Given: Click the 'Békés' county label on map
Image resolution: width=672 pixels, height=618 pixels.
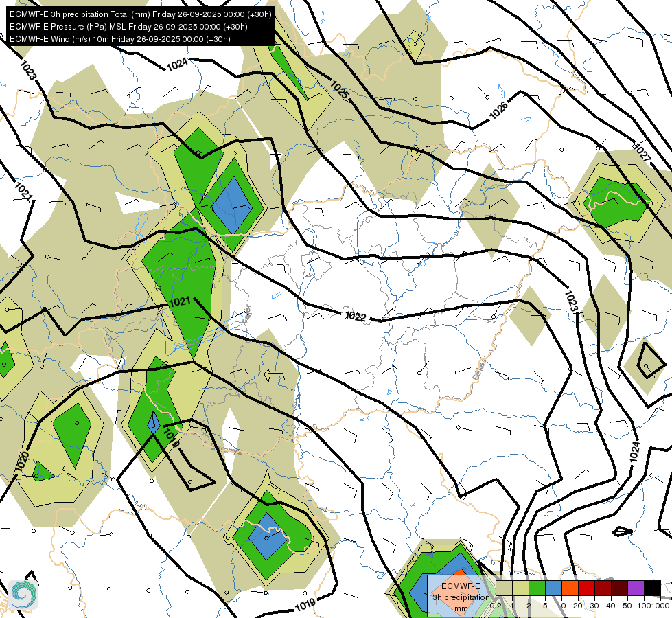Looking at the screenshot, I should click(480, 370).
